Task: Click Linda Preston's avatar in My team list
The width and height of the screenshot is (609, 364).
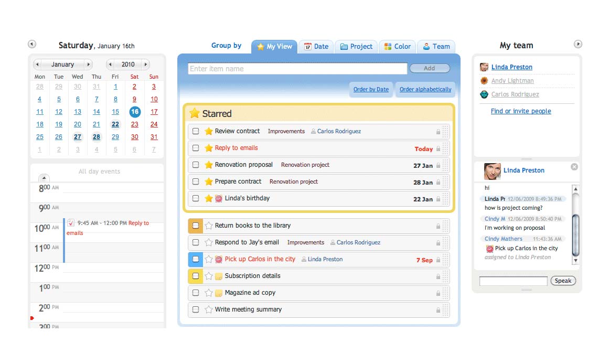Action: click(x=484, y=67)
